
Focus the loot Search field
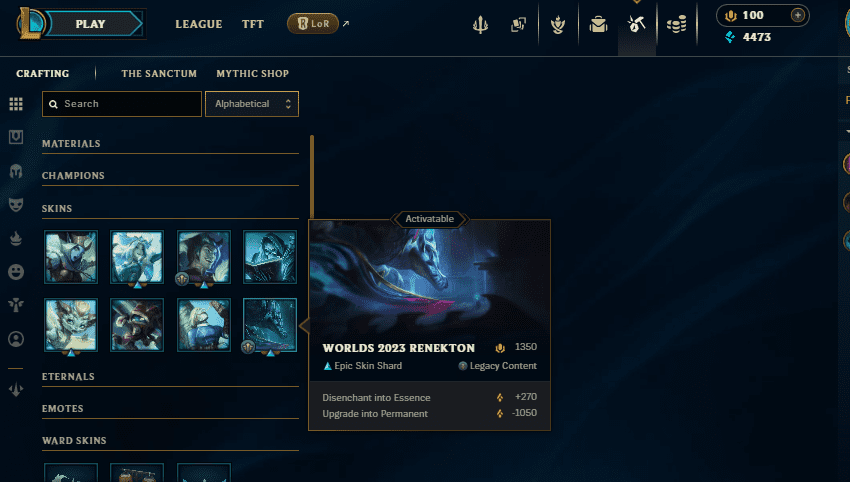(122, 104)
